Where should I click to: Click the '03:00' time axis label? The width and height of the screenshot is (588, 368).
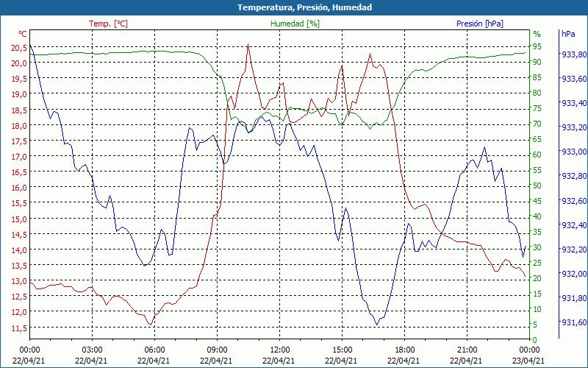(93, 350)
